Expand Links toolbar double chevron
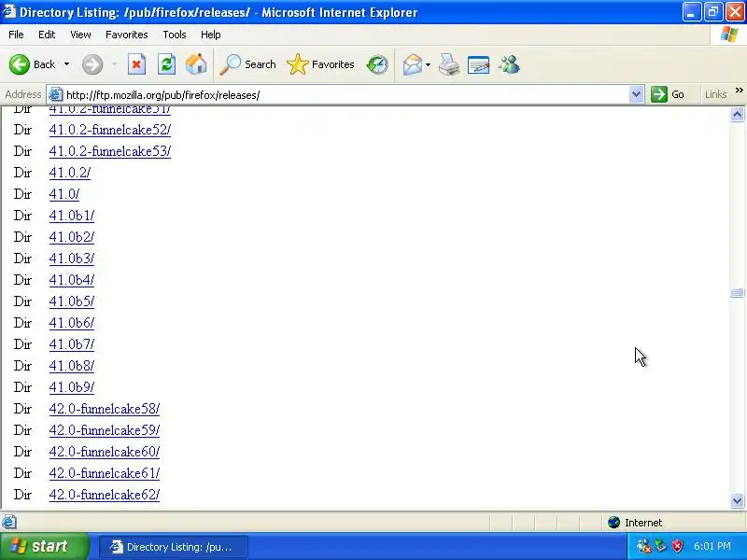Viewport: 747px width, 560px height. [x=739, y=91]
